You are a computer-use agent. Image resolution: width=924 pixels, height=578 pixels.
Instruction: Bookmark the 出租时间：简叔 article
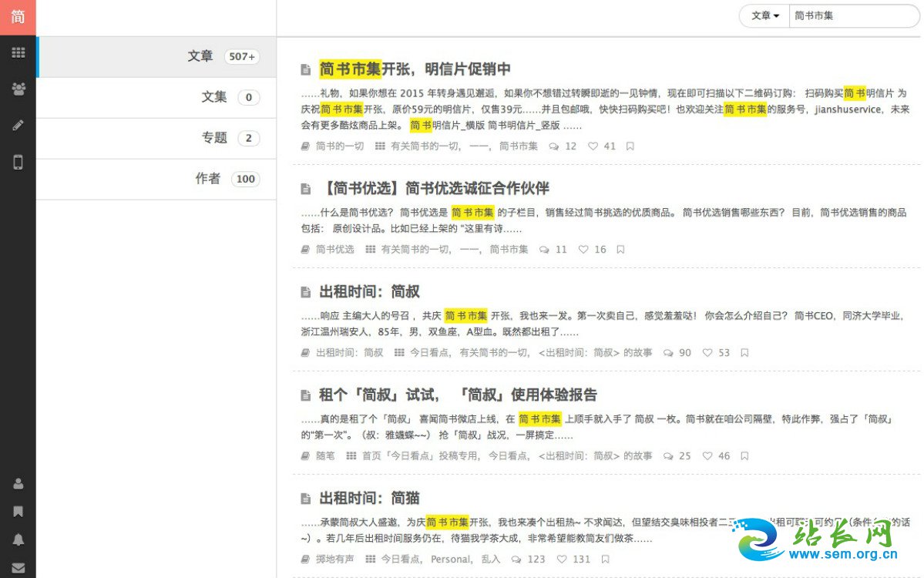(x=745, y=353)
